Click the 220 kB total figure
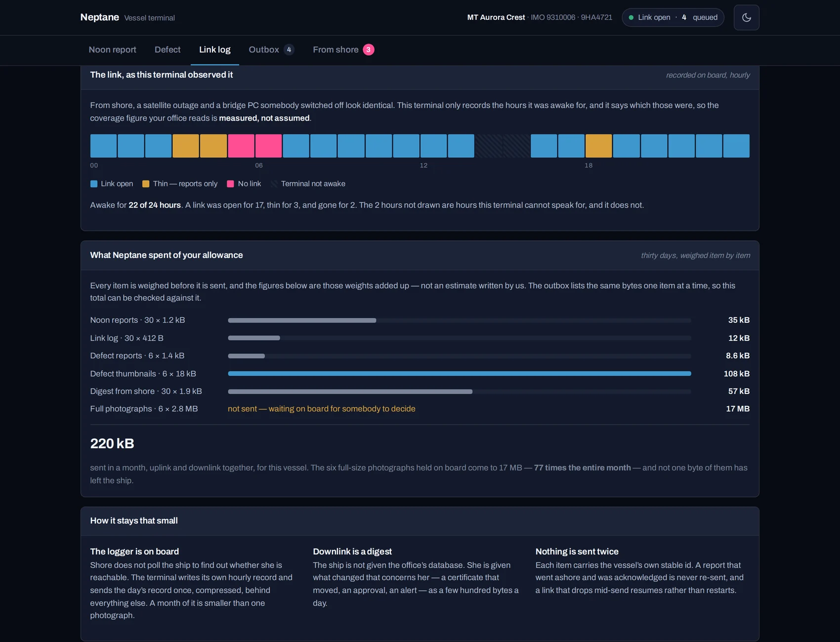The height and width of the screenshot is (642, 840). tap(112, 443)
